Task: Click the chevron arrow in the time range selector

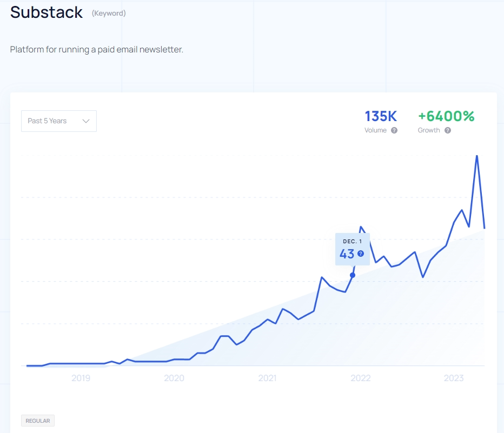Action: 86,121
